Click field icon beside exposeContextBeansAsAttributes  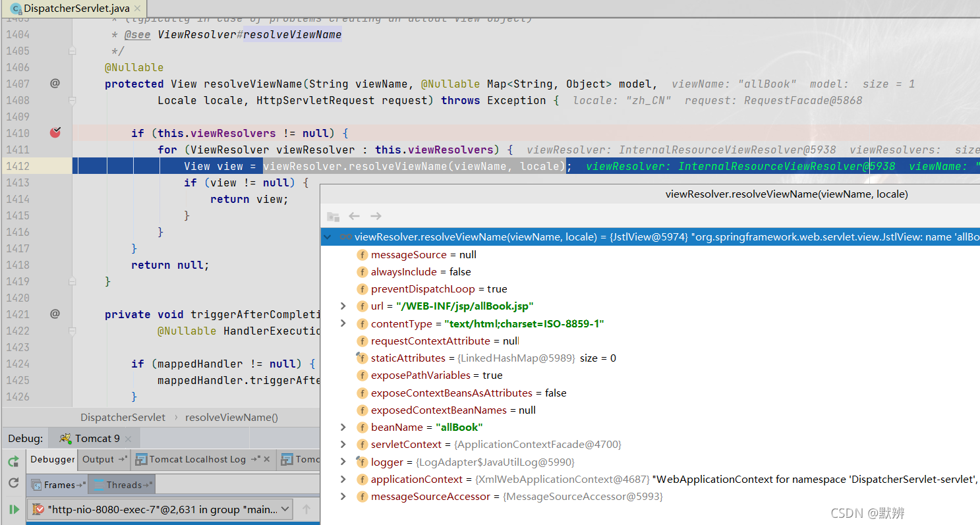(x=362, y=393)
